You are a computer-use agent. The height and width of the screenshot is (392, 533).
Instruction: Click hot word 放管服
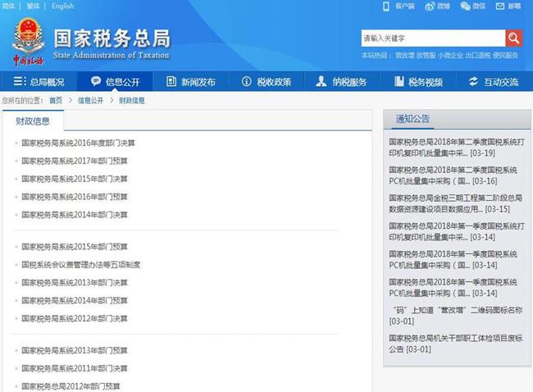point(426,56)
